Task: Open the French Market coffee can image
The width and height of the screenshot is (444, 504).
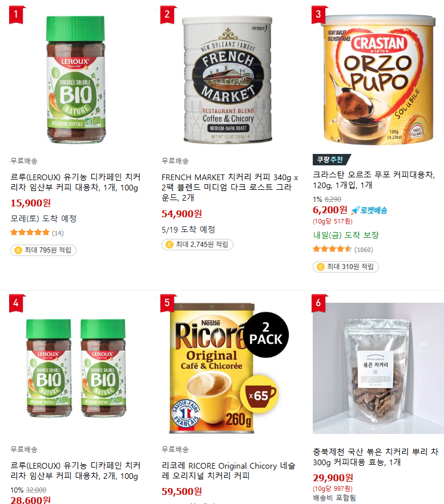Action: pos(227,80)
